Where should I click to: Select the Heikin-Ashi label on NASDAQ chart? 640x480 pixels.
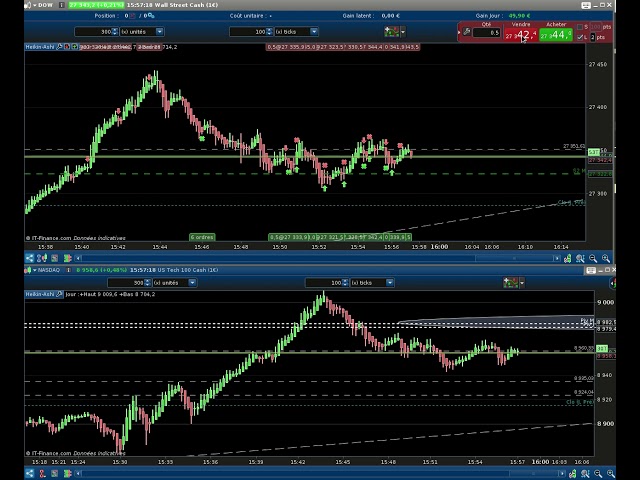(40, 294)
